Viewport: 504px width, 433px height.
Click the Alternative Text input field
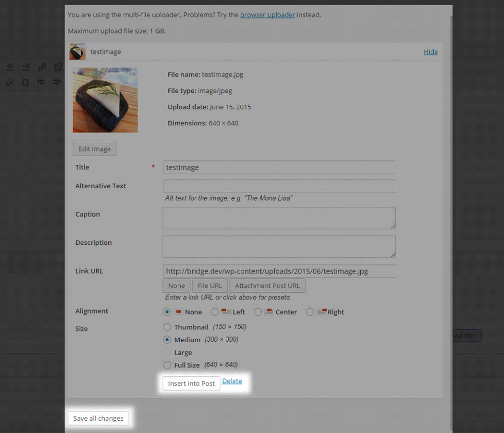(x=279, y=186)
